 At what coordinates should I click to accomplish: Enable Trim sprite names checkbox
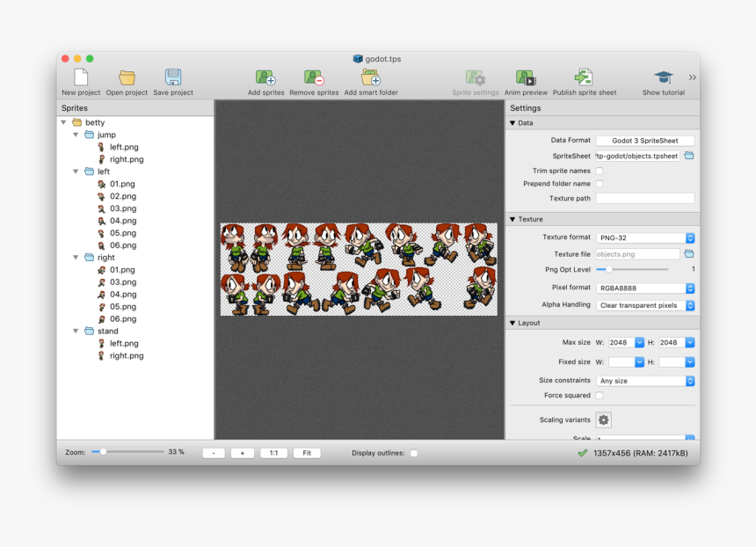click(600, 171)
